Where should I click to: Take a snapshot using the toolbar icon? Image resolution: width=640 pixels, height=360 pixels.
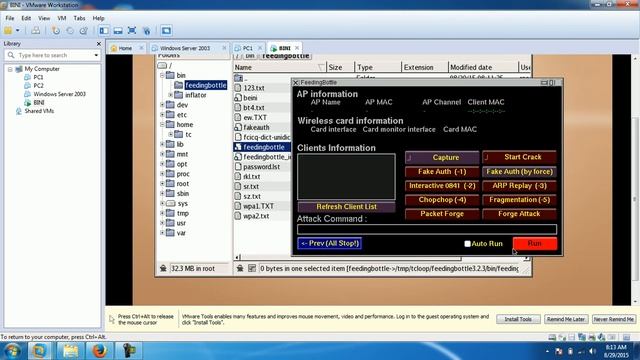[56, 31]
